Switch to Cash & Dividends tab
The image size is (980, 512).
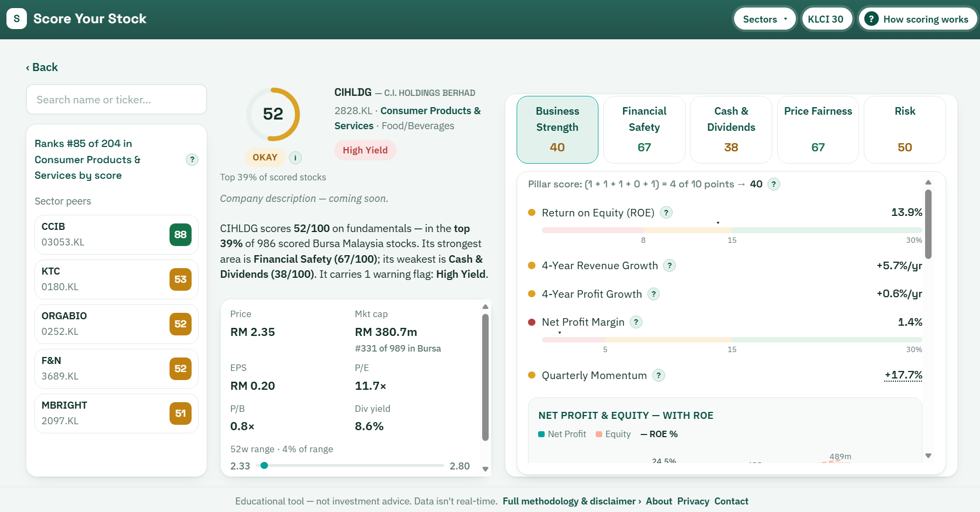[731, 130]
